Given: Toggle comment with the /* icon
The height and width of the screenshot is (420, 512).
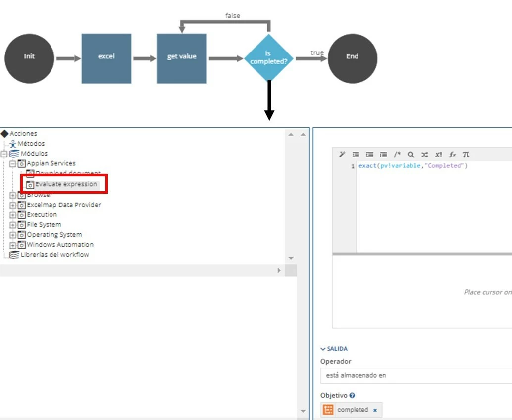Looking at the screenshot, I should pos(397,155).
